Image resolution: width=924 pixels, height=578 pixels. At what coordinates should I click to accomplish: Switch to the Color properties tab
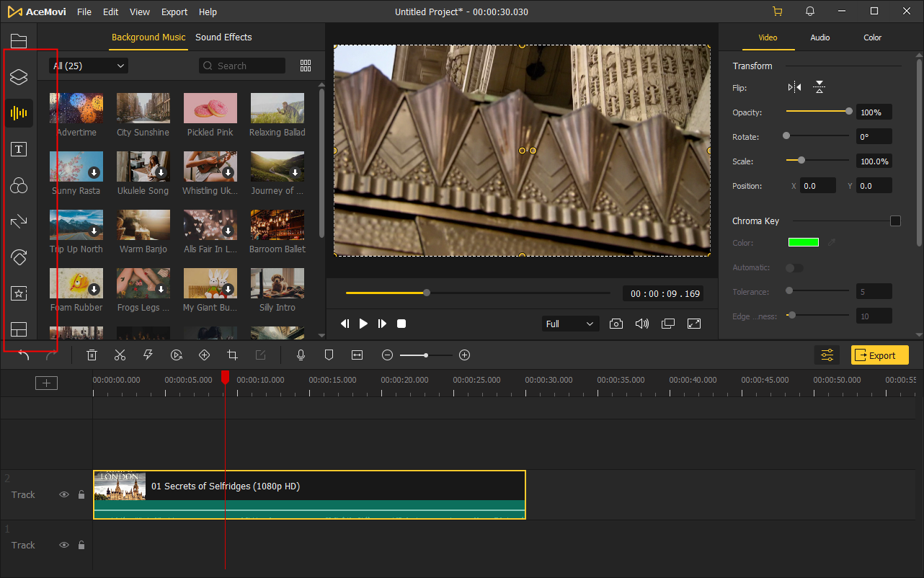(872, 37)
